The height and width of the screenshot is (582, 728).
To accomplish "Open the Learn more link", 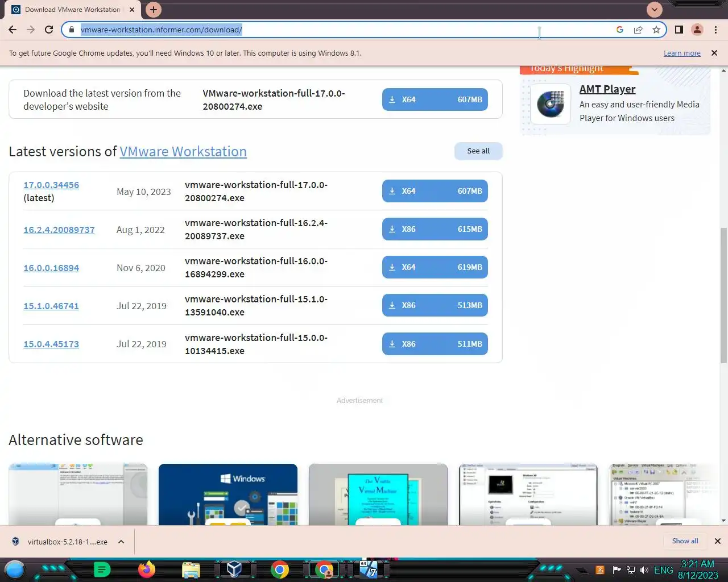I will tap(682, 53).
